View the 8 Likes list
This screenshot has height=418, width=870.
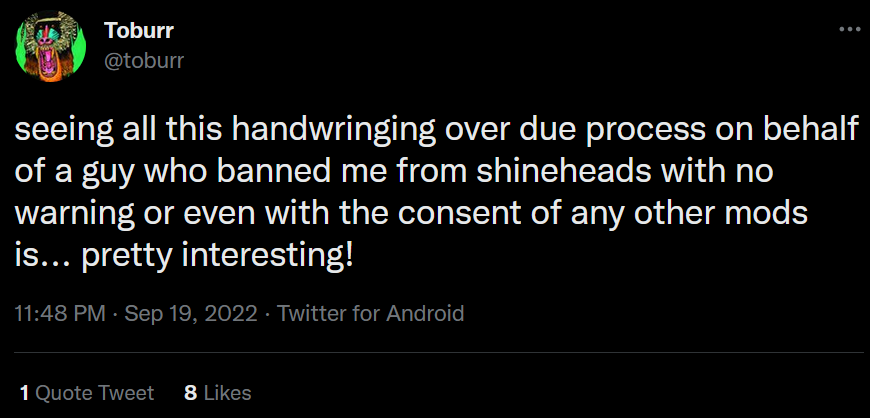pos(217,393)
